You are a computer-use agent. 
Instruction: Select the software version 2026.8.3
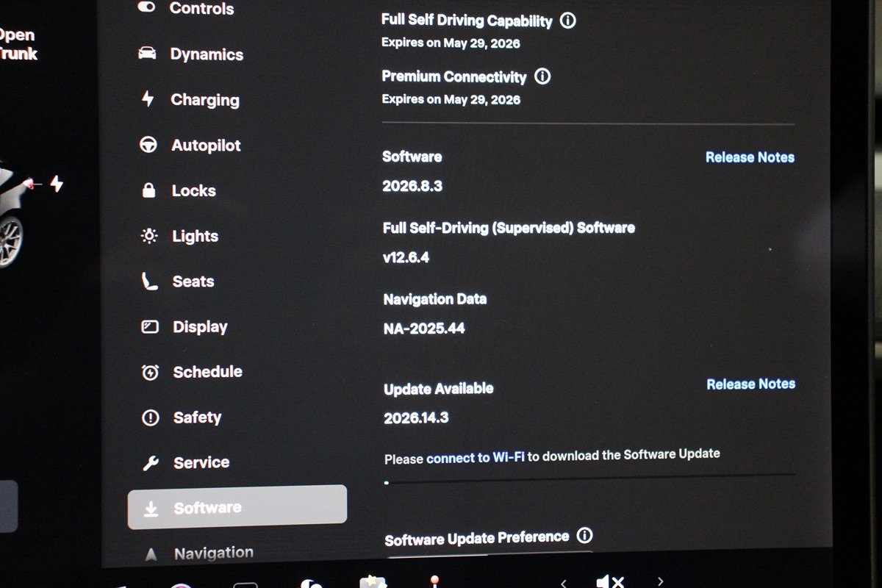pos(412,186)
